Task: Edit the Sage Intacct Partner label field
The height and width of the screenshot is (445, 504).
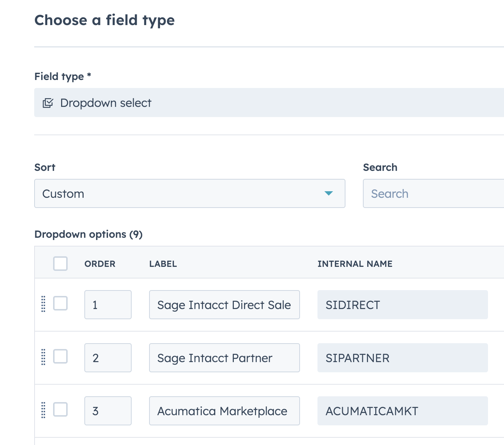Action: (x=224, y=358)
